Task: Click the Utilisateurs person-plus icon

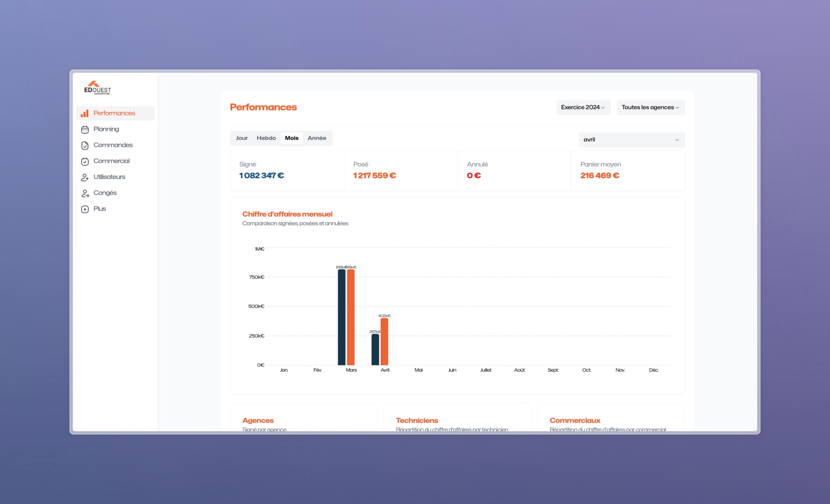Action: (x=85, y=177)
